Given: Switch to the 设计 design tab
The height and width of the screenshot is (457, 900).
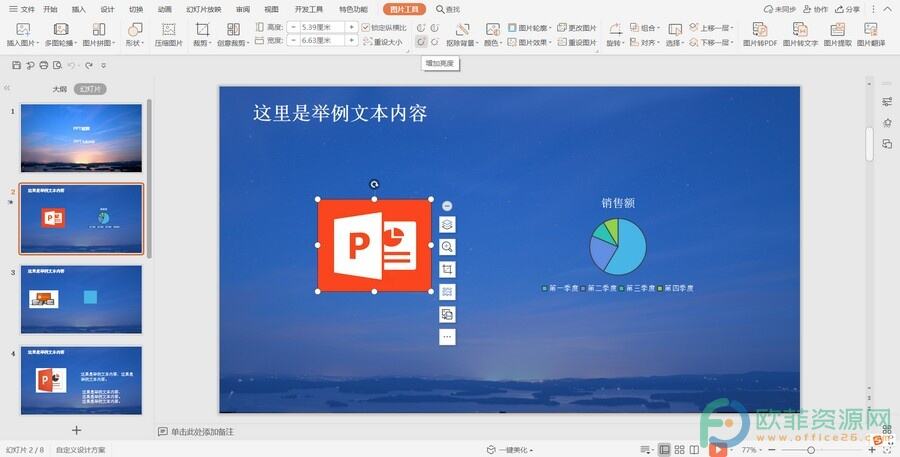Looking at the screenshot, I should pos(107,9).
